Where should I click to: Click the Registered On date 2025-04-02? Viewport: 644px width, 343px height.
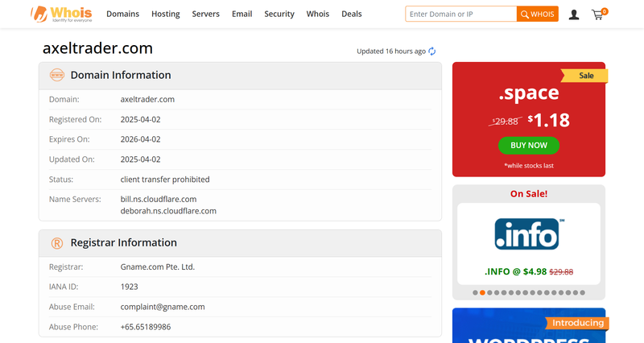tap(140, 119)
